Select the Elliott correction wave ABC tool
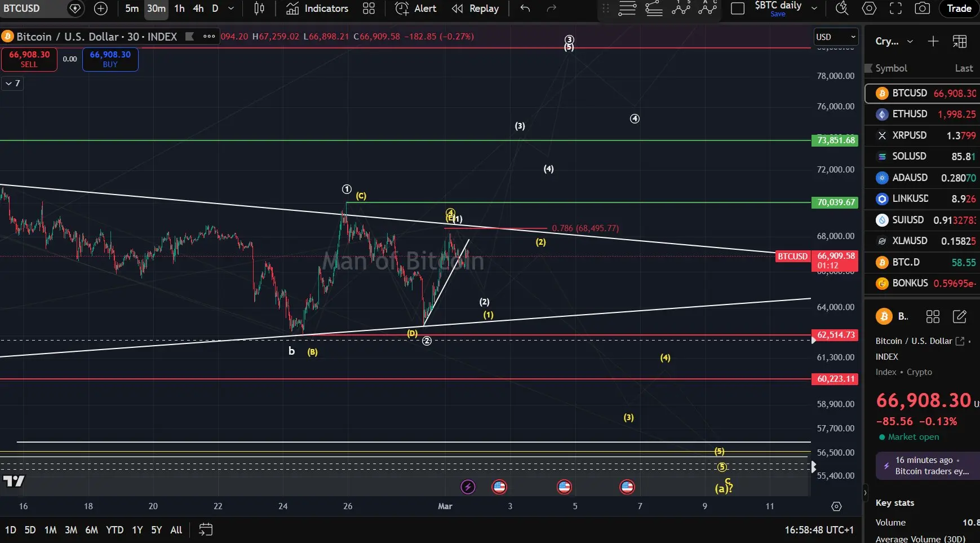Image resolution: width=980 pixels, height=543 pixels. tap(708, 8)
